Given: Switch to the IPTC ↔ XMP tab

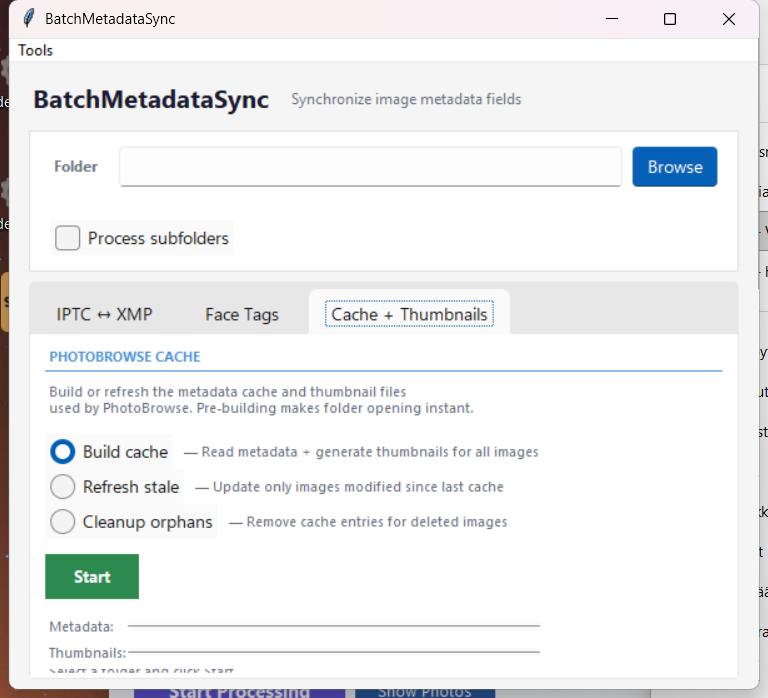Looking at the screenshot, I should tap(104, 314).
